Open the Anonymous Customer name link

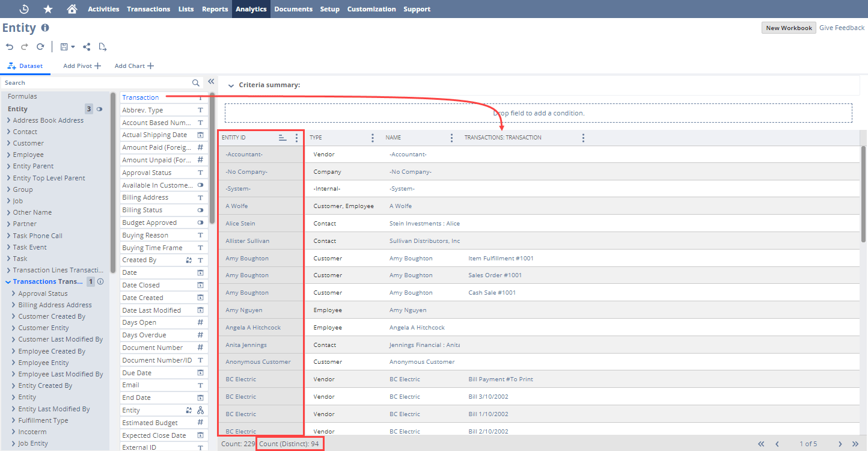[x=422, y=362]
